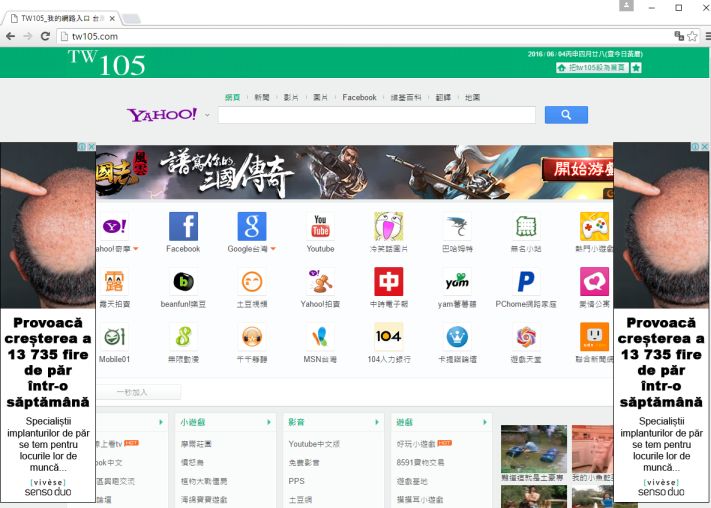Go back with the browser back arrow
The width and height of the screenshot is (711, 508).
10,36
